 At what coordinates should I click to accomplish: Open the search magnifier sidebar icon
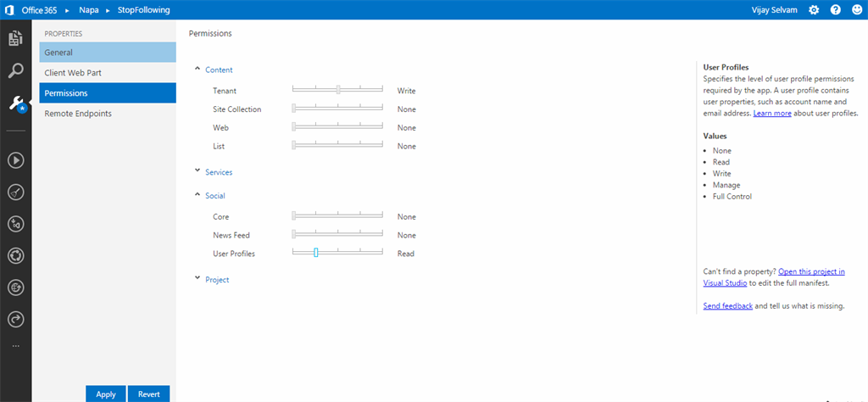click(15, 70)
